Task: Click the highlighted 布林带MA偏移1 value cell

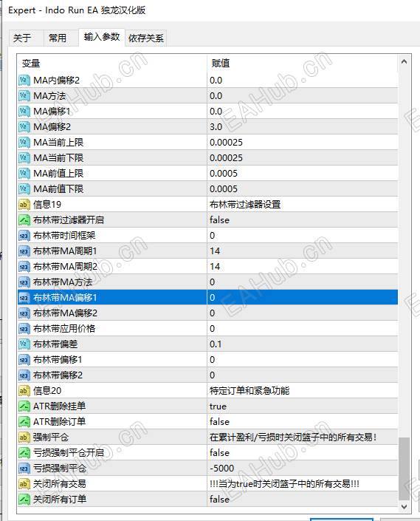Action: pos(303,297)
